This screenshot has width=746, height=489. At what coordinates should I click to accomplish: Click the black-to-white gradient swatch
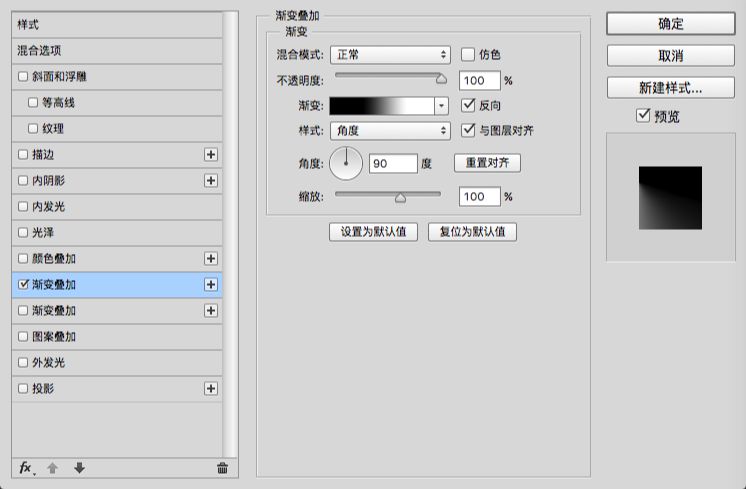pos(382,106)
